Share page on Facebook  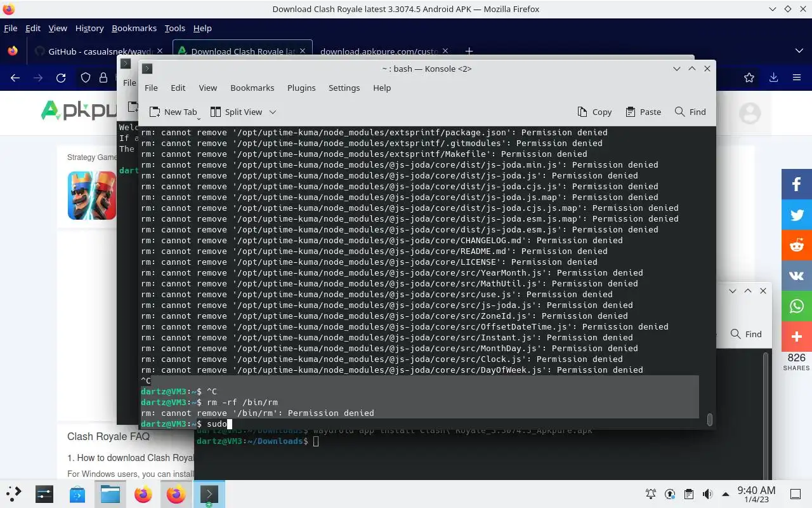pyautogui.click(x=797, y=184)
